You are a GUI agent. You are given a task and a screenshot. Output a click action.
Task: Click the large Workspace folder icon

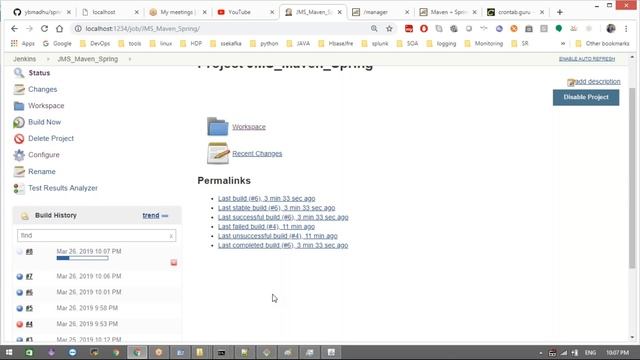tap(218, 127)
